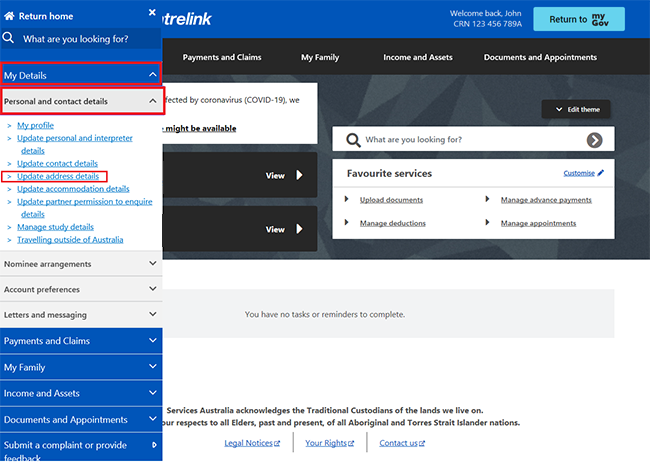Open the Edit theme dropdown

(576, 109)
